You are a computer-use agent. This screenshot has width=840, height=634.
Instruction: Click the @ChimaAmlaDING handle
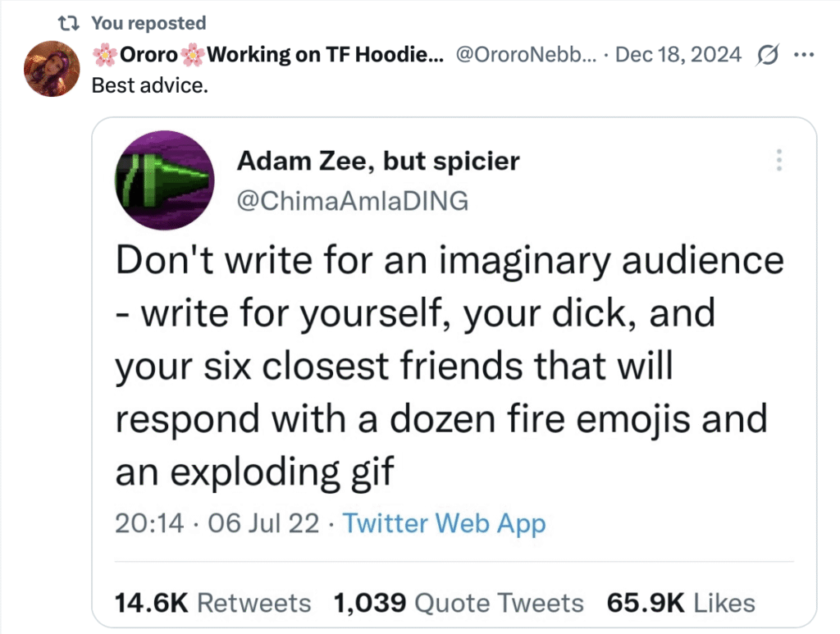(x=353, y=201)
